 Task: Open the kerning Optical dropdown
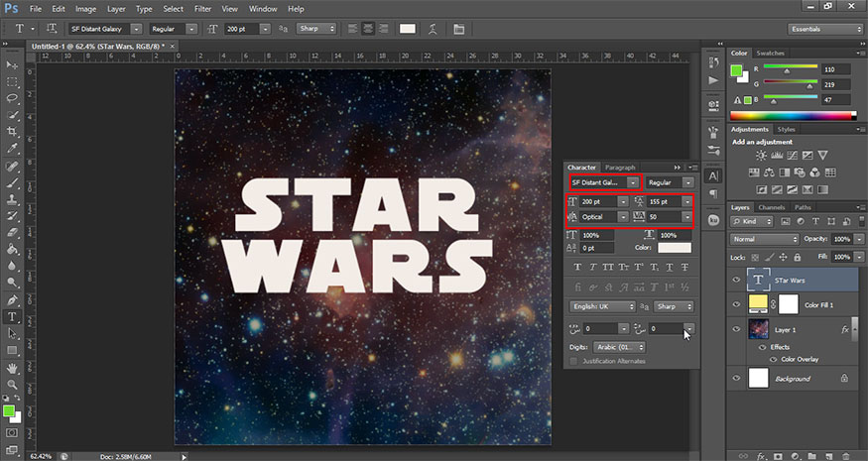tap(623, 217)
